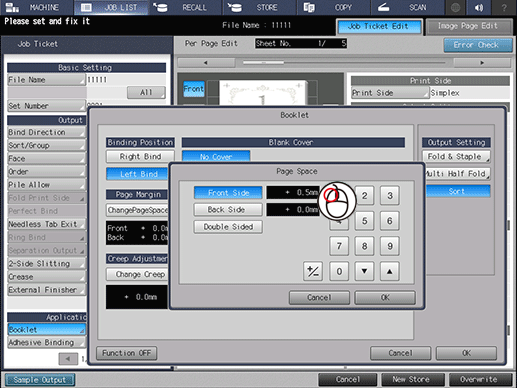Click the Error Check button

pos(478,45)
